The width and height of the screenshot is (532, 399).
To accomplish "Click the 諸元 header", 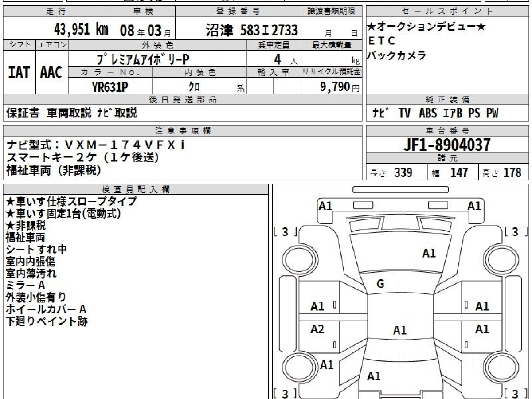I will click(447, 158).
